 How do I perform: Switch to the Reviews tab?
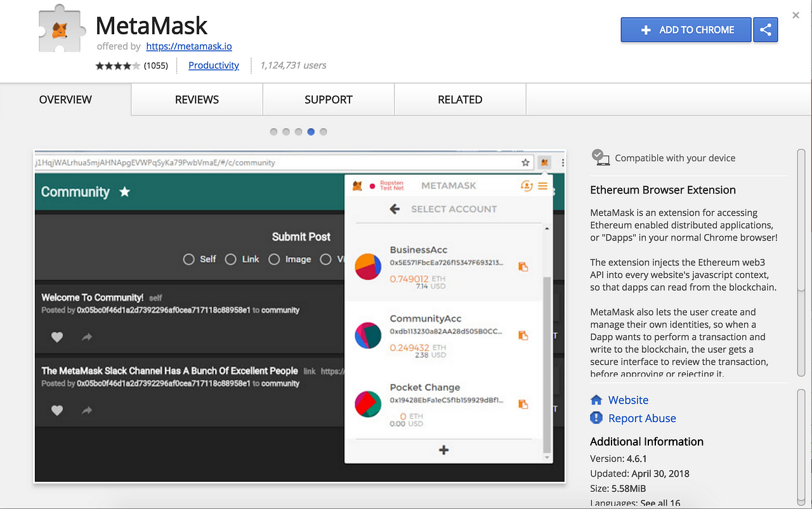tap(197, 100)
